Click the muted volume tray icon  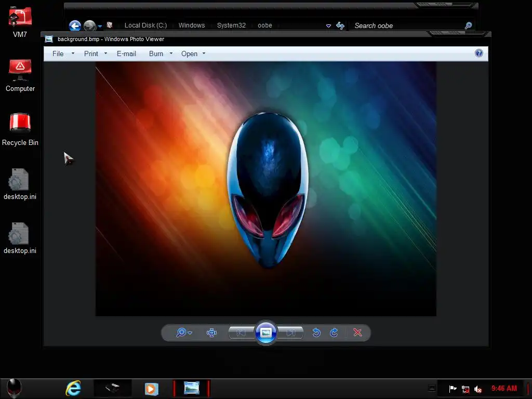point(478,389)
